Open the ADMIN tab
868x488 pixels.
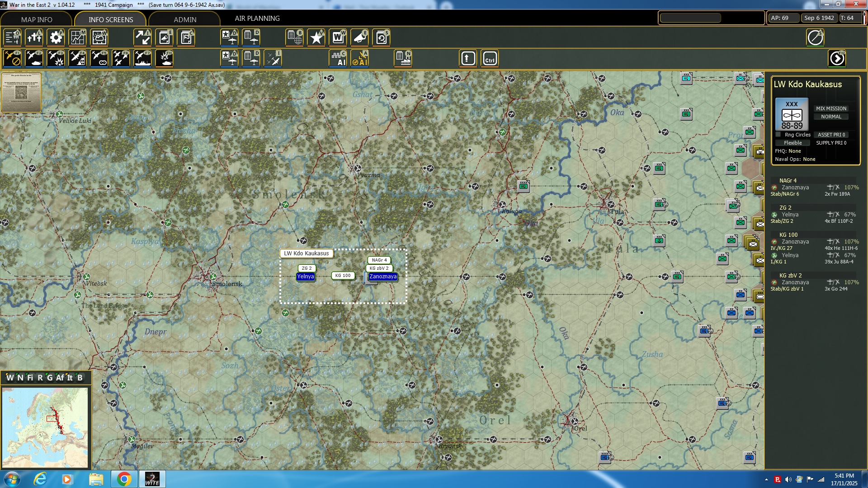click(185, 19)
